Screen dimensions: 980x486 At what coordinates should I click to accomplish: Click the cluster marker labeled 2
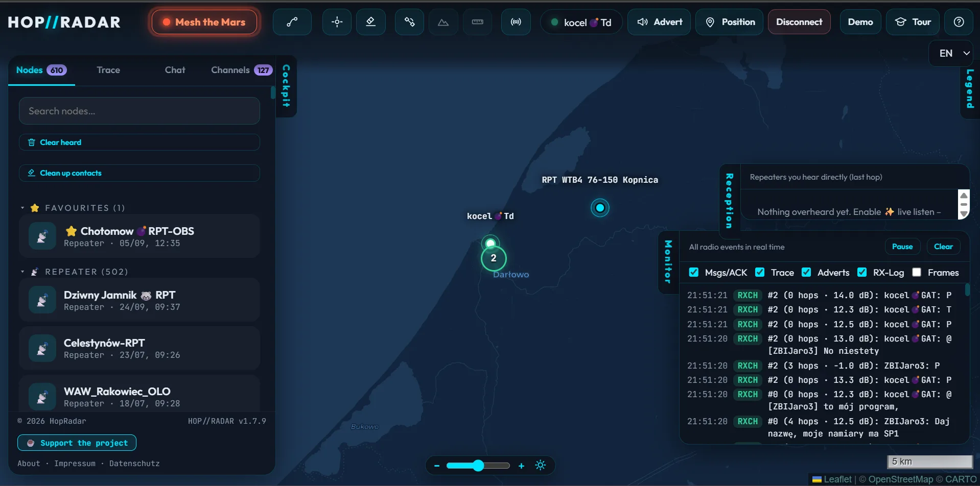(494, 258)
